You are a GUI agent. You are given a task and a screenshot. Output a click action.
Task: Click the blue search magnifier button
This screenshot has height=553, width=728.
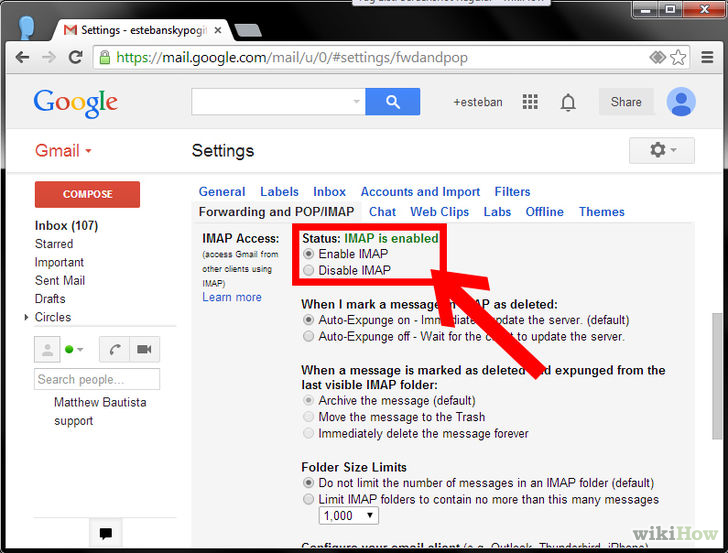(392, 101)
